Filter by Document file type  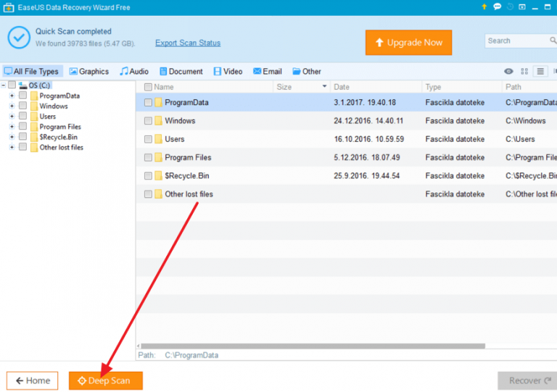(x=181, y=71)
